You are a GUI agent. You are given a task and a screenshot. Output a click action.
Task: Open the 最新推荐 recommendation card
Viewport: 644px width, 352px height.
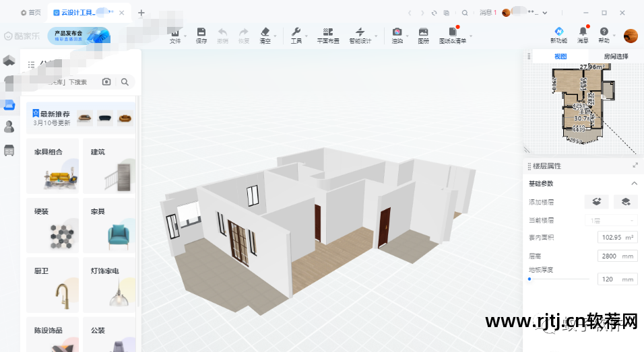click(x=81, y=118)
